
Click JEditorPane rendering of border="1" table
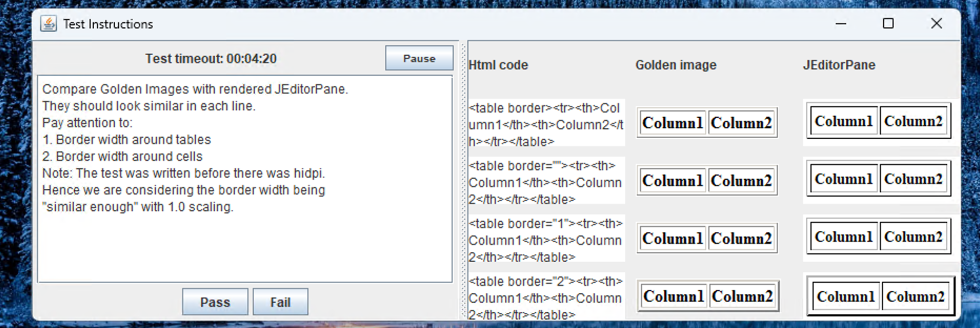pos(878,237)
